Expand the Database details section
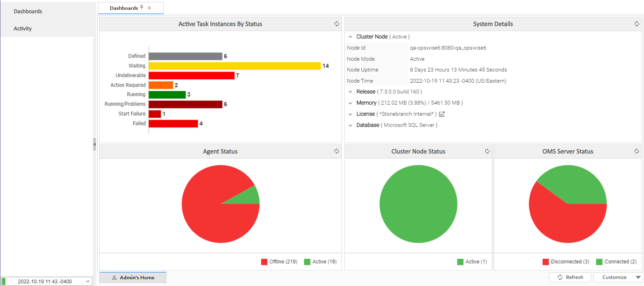 click(350, 125)
